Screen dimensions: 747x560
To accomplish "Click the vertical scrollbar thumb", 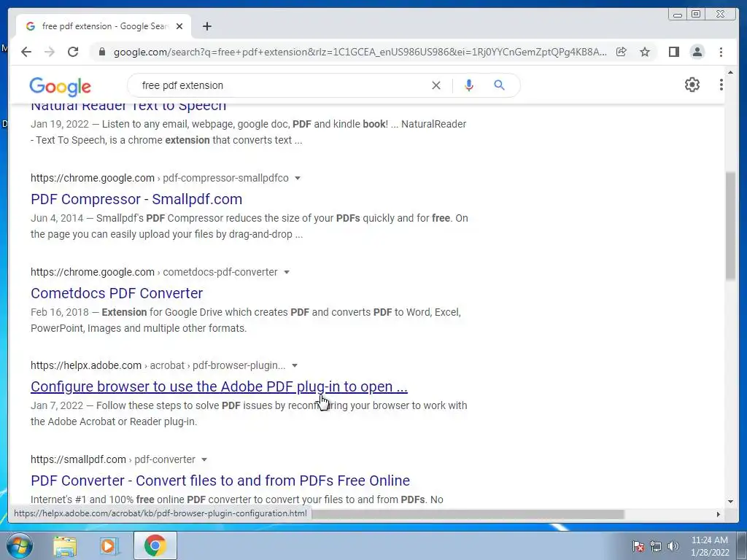I will 730,226.
